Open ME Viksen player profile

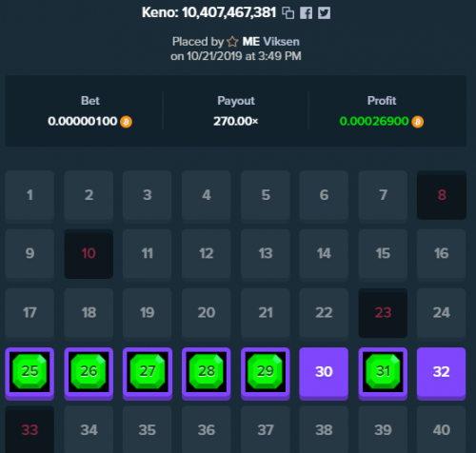271,42
